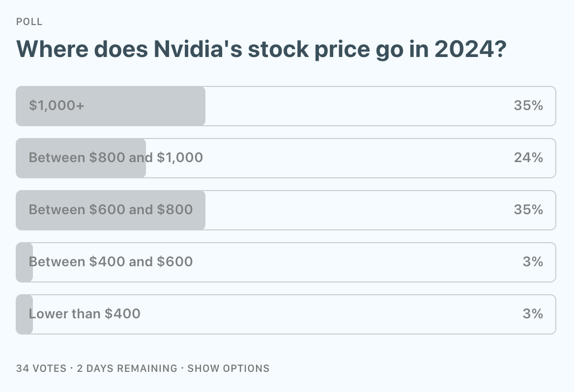Click the small gray fill on "$400 and $600" bar
574x392 pixels.
pos(24,273)
